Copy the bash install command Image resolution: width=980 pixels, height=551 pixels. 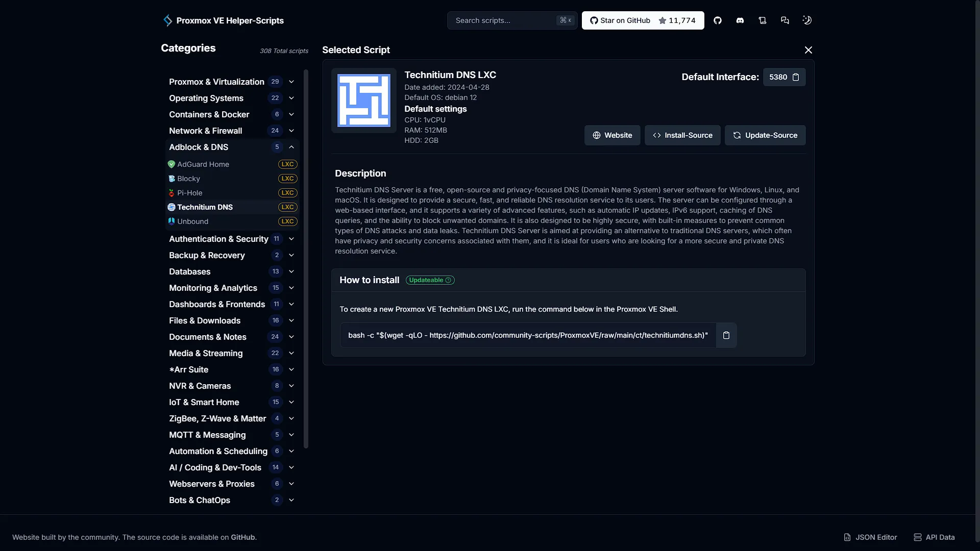click(726, 335)
